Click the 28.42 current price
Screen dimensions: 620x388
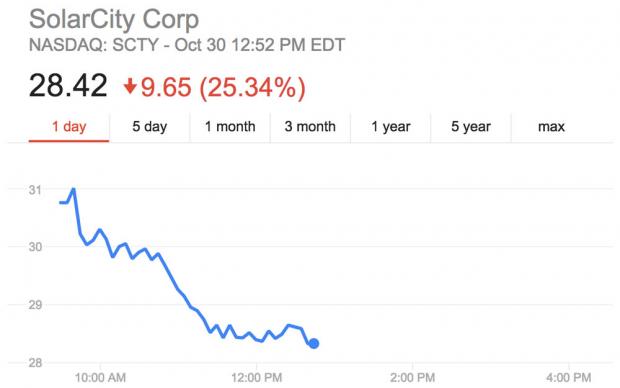click(x=68, y=86)
